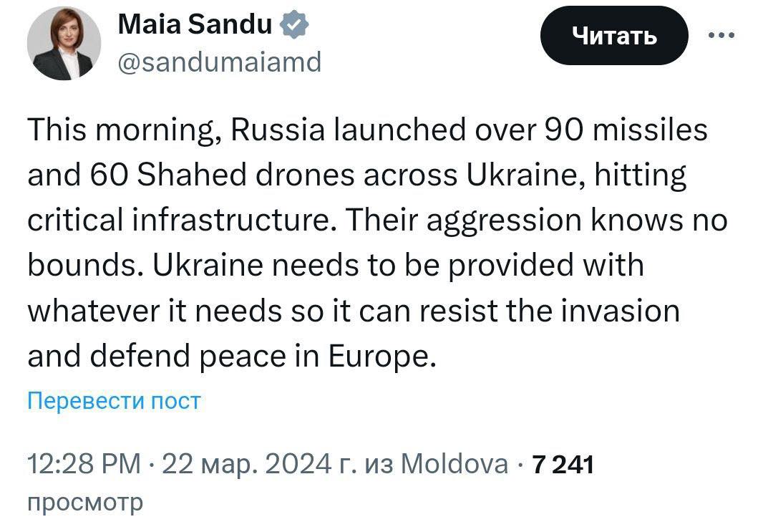Click the line 'bounds. Ukraine needs to be provided with'
This screenshot has height=532, width=763.
(x=336, y=267)
